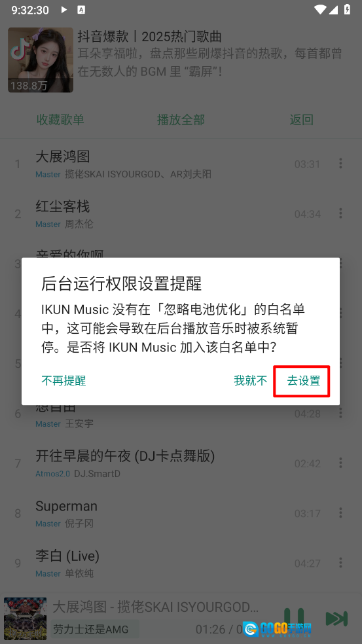Image resolution: width=362 pixels, height=644 pixels.
Task: Tap 返回 to go back
Action: pos(302,120)
